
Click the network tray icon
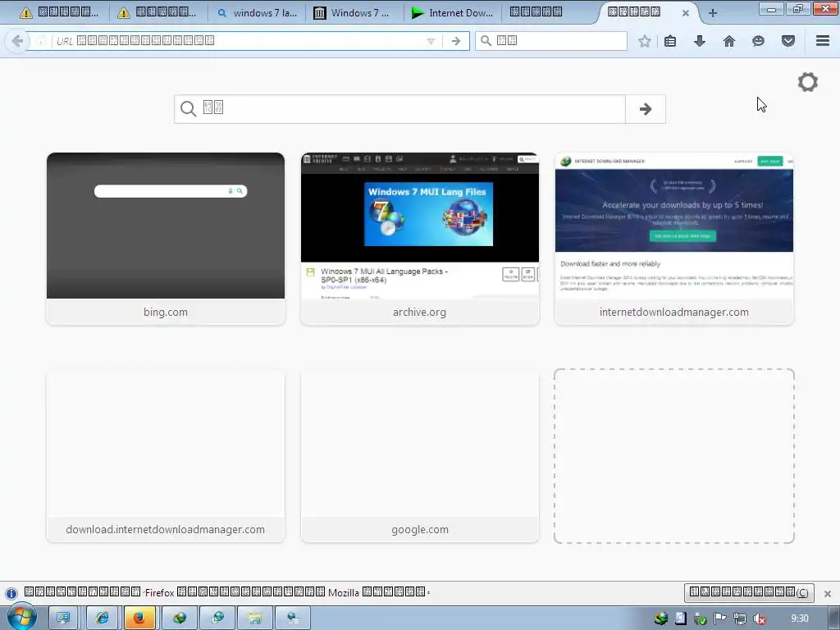[739, 619]
